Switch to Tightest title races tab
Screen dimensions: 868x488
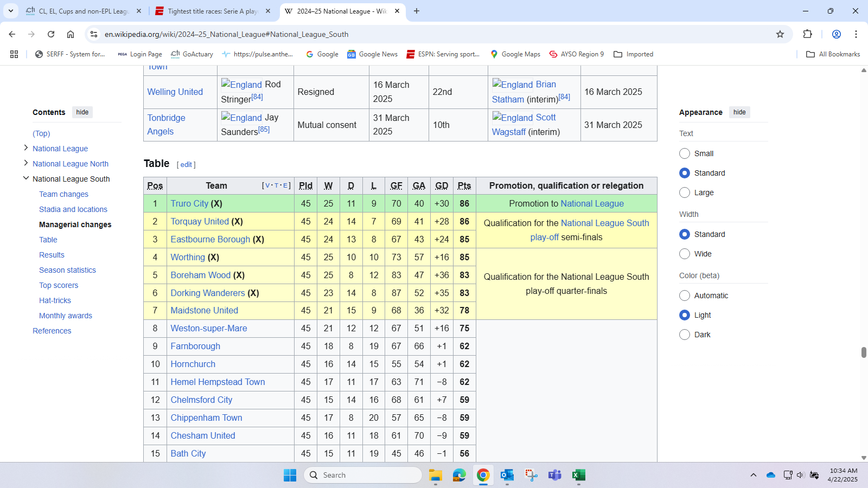coord(212,11)
